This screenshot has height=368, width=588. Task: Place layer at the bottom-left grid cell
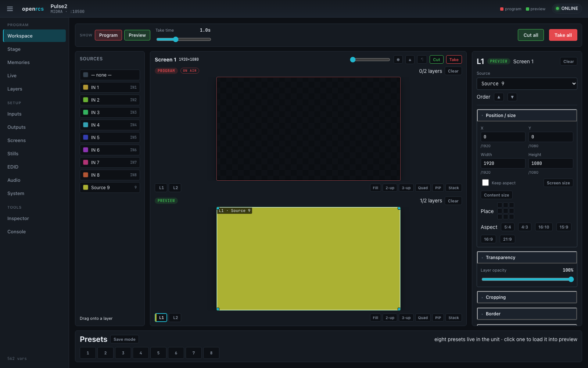[x=500, y=217]
